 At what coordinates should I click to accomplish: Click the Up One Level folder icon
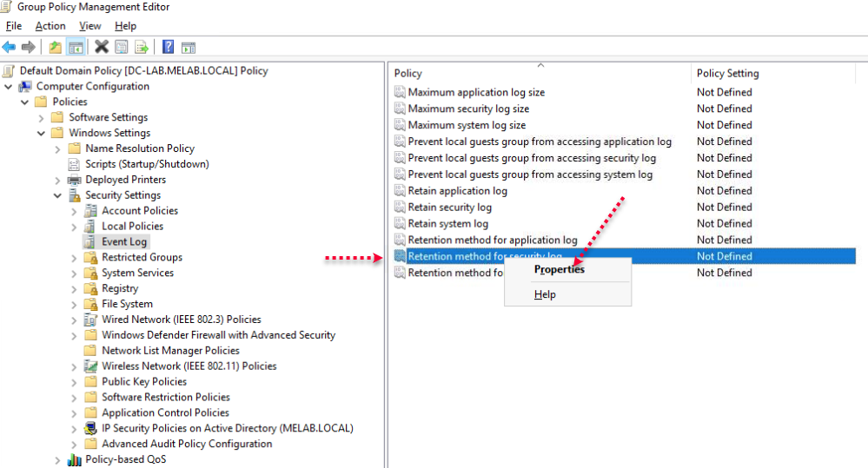pyautogui.click(x=55, y=47)
